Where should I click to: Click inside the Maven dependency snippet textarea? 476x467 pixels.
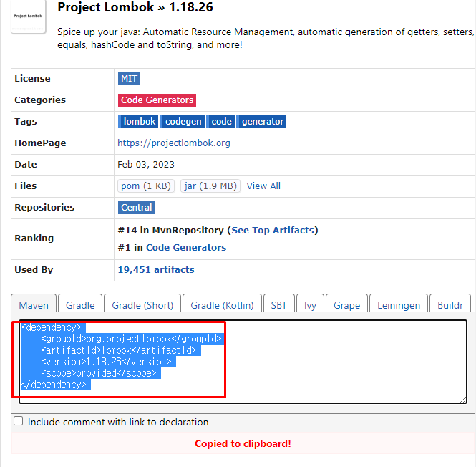coord(243,362)
